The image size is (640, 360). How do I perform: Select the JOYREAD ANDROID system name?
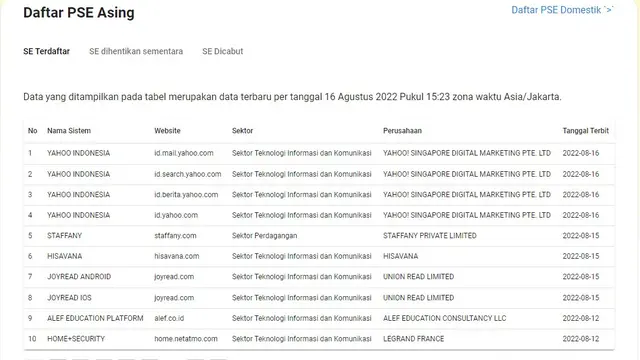point(79,277)
